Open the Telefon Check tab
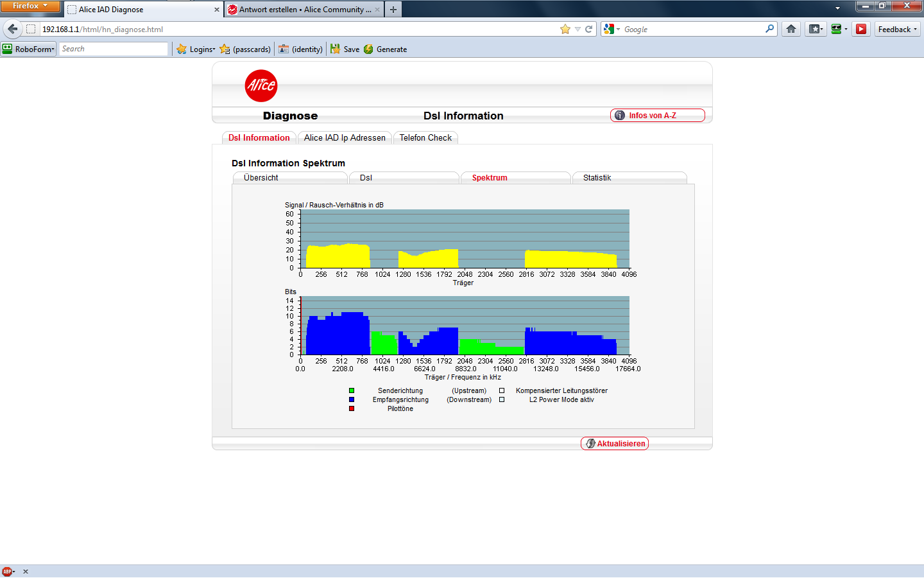 [x=425, y=138]
